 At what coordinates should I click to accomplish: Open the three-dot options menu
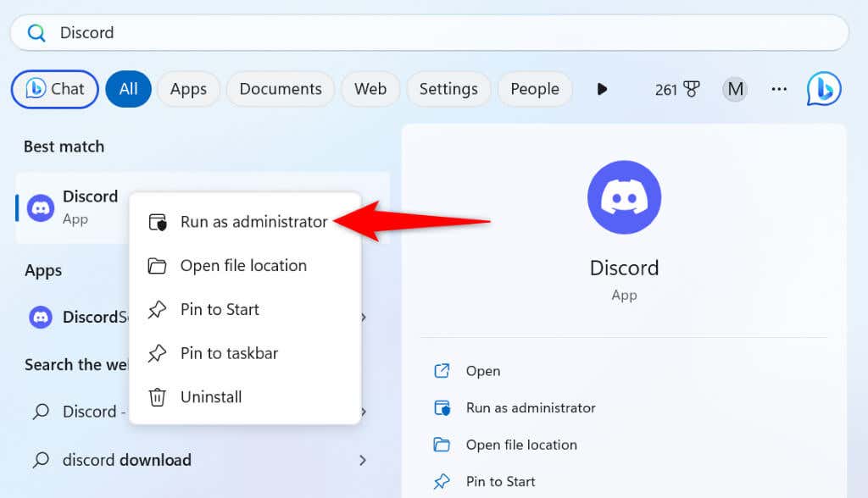pos(779,89)
